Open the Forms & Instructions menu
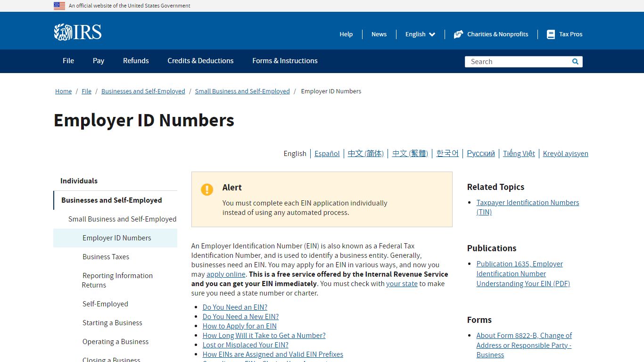 point(285,61)
